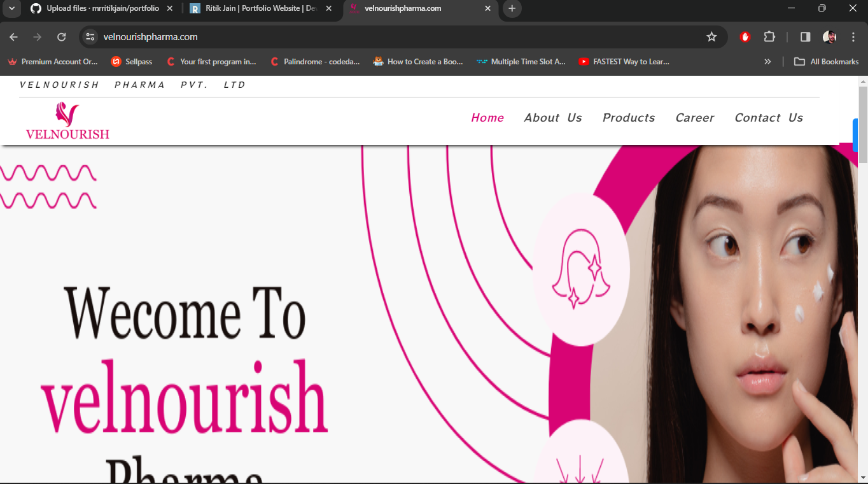The image size is (868, 484).
Task: Click the VELNOURISH PHARMA PVT. LTD header text
Action: (x=132, y=85)
